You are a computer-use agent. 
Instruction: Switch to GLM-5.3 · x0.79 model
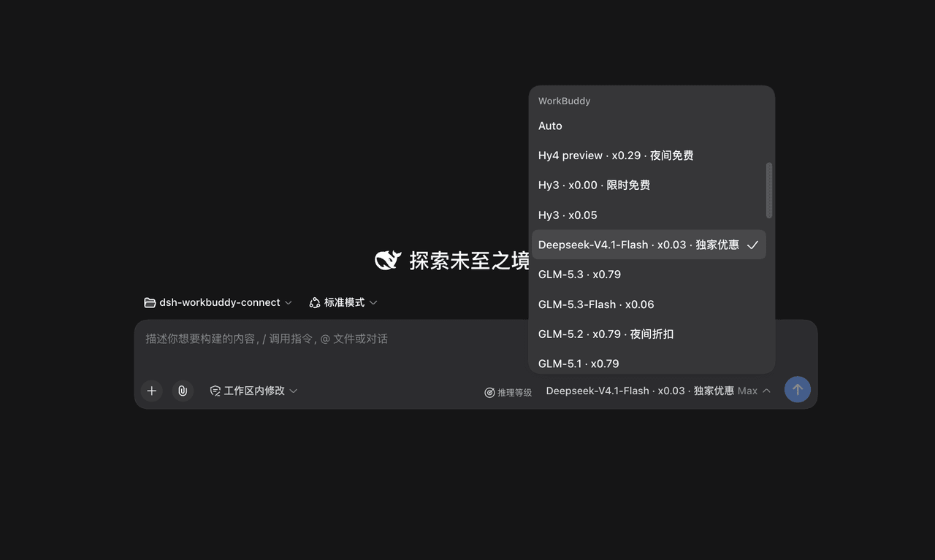649,275
